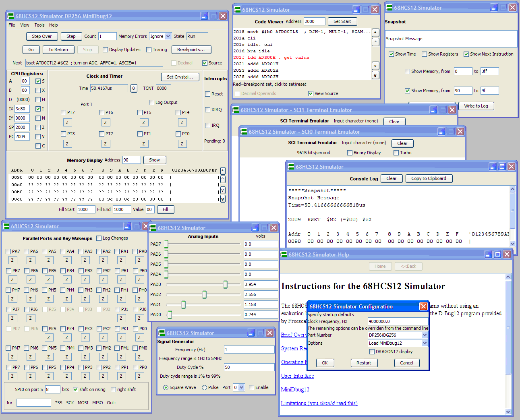The image size is (520, 420).
Task: Click the Code Viewer Address input field
Action: point(314,21)
